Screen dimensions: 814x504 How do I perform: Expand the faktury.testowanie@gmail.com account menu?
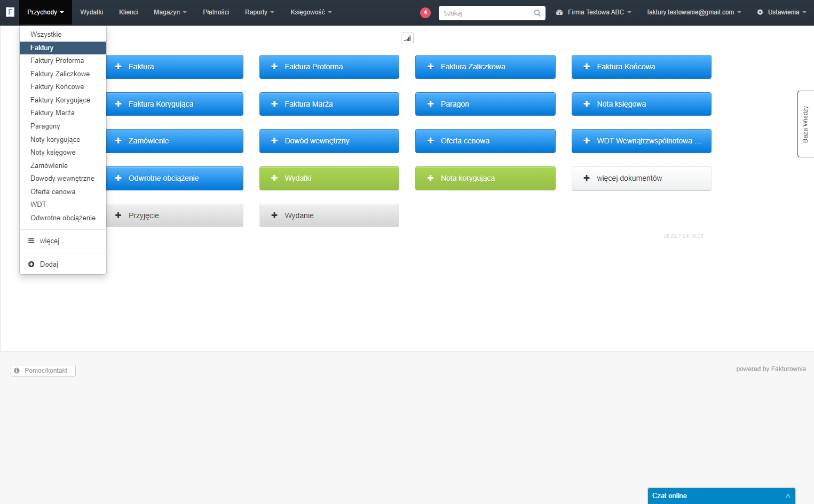tap(694, 12)
